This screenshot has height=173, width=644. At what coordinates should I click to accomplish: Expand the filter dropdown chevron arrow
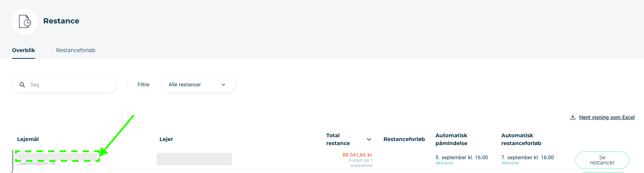(x=224, y=85)
